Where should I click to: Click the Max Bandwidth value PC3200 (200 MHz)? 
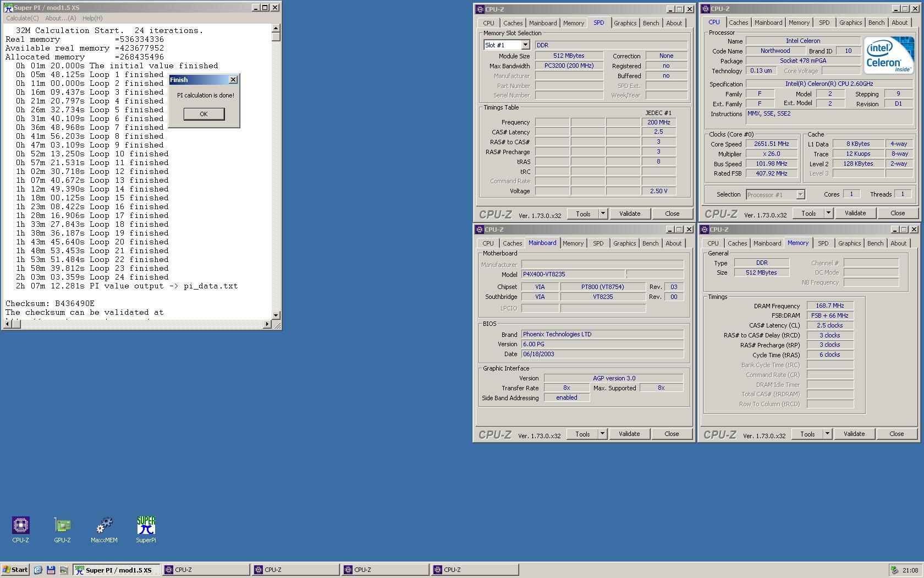569,66
